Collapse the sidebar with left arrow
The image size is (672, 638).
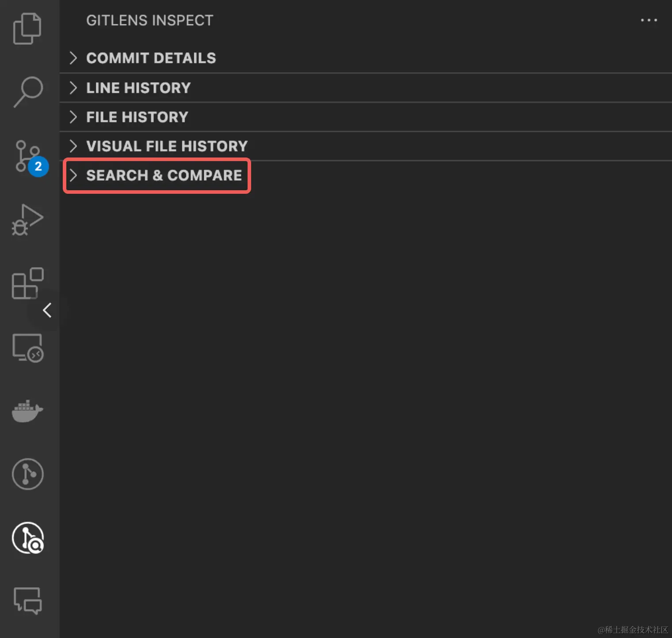pos(47,310)
